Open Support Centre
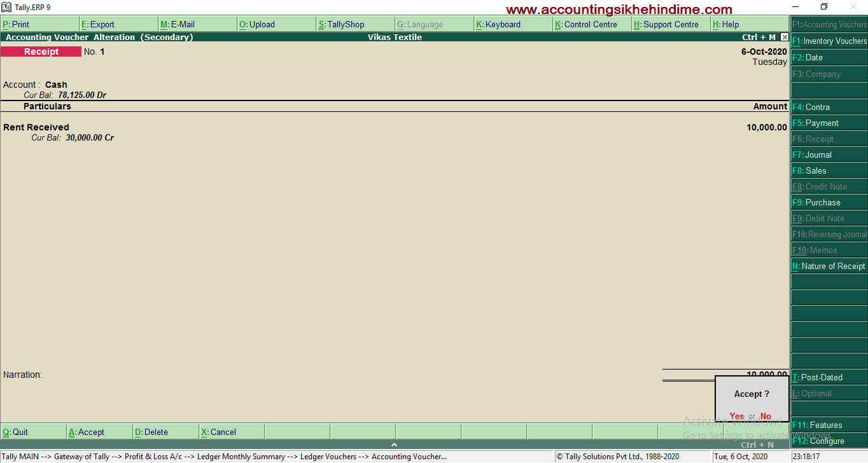 (671, 24)
